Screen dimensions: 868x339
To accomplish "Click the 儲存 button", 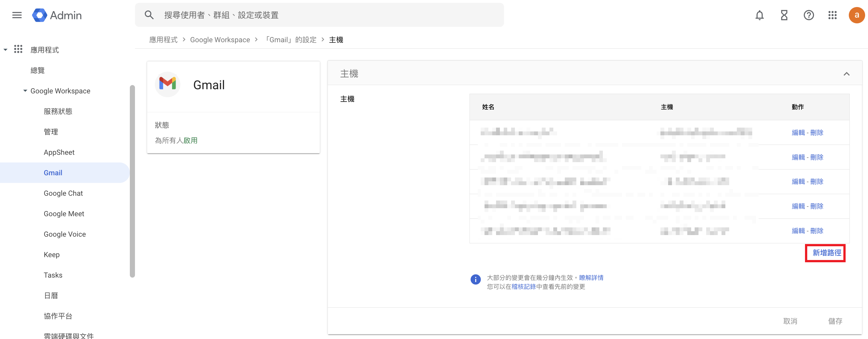I will pos(835,321).
